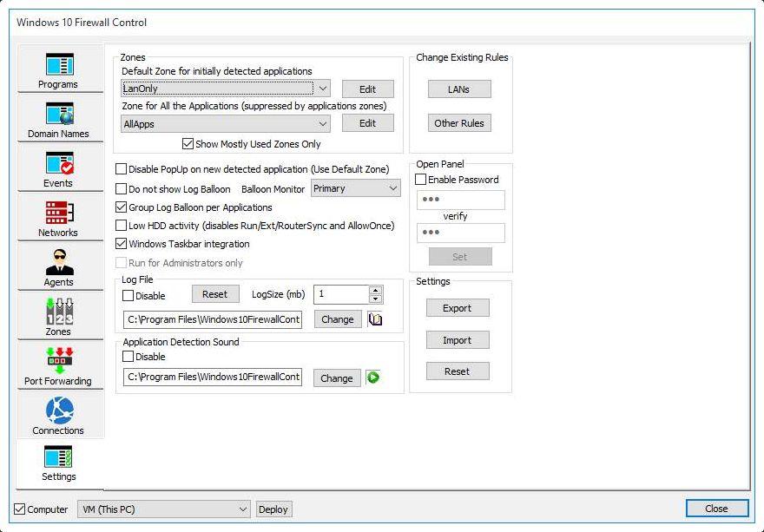Click the detection sound path field
The image size is (764, 532).
coord(213,377)
